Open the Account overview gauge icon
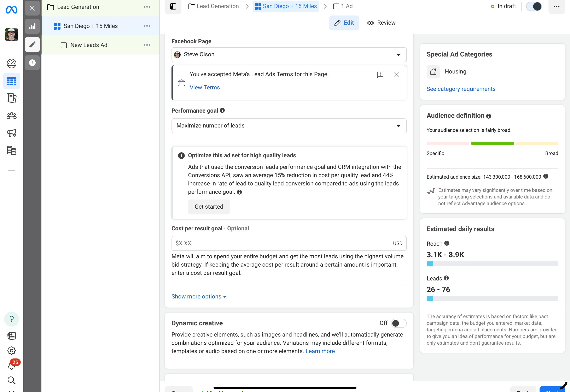 click(12, 64)
